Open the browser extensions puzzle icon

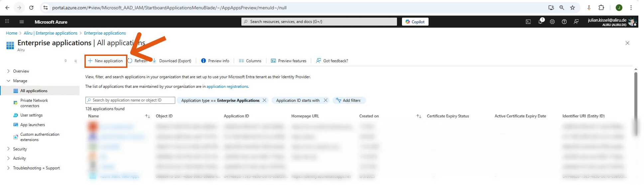point(601,8)
